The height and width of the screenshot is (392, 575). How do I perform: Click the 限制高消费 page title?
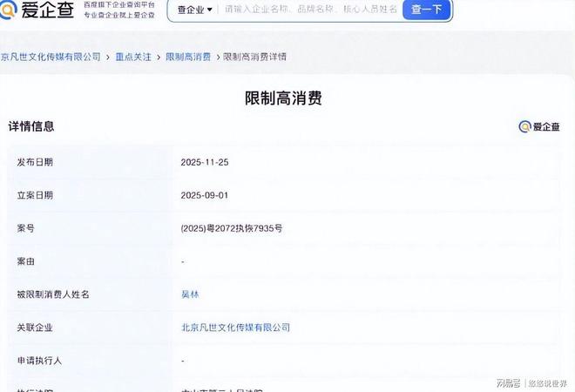tap(283, 98)
